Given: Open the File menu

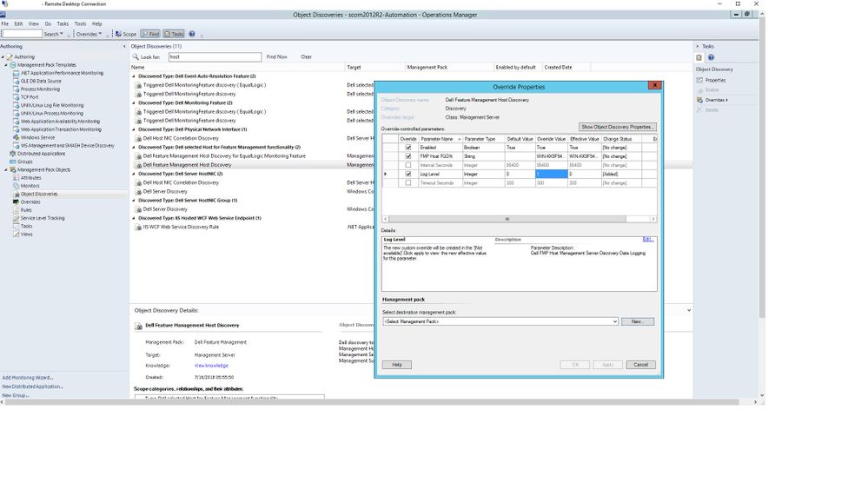Looking at the screenshot, I should pos(5,23).
